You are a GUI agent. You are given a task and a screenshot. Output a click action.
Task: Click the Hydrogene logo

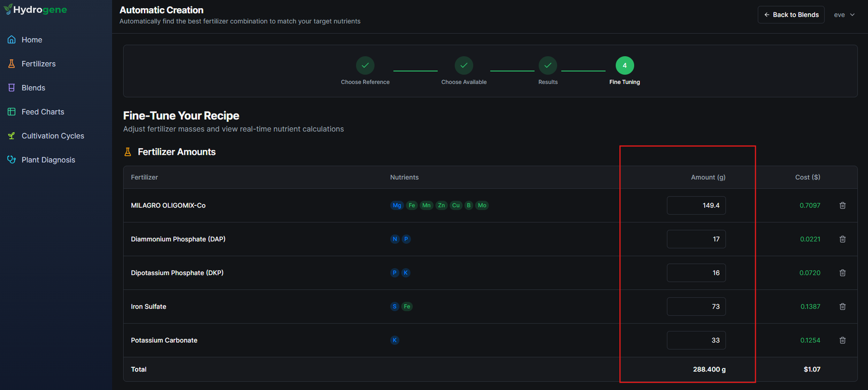[35, 10]
